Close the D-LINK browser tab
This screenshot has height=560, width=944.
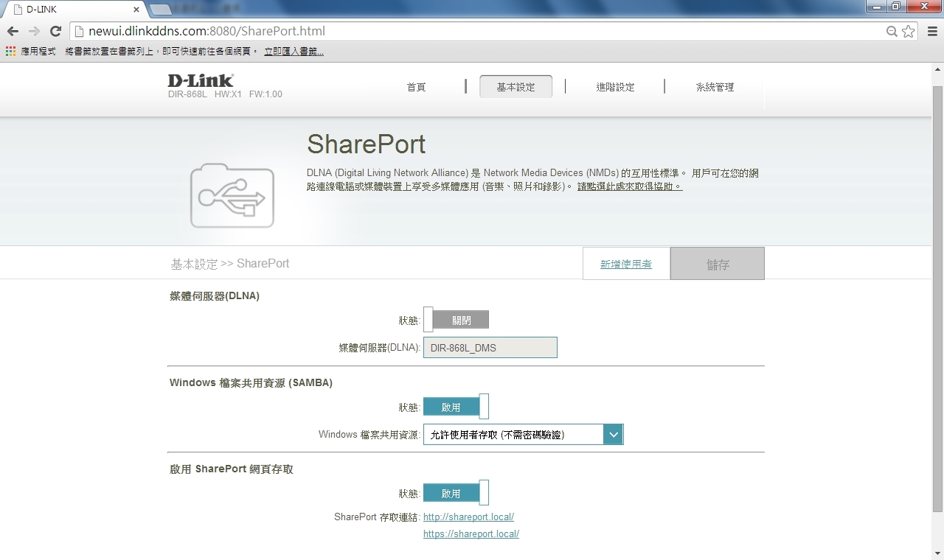coord(136,10)
